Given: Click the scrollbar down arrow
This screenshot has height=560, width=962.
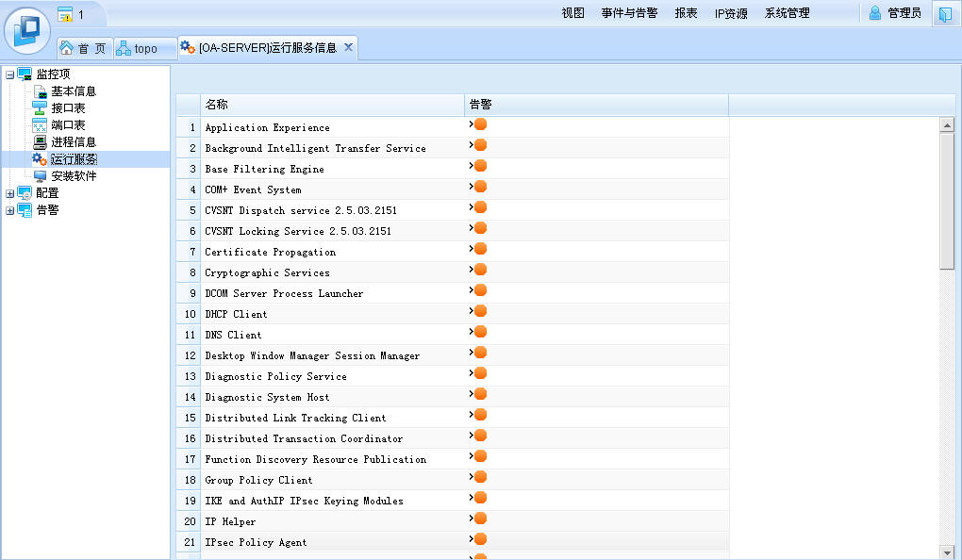Looking at the screenshot, I should point(947,552).
